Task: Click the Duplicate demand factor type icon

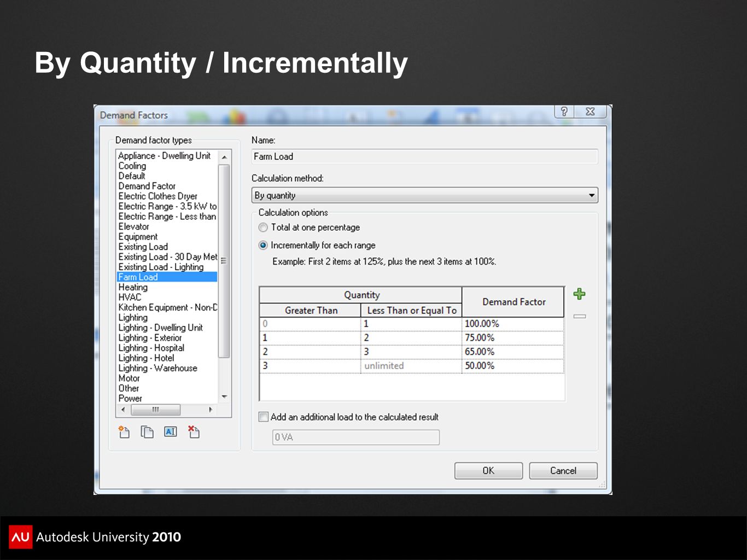Action: coord(147,432)
